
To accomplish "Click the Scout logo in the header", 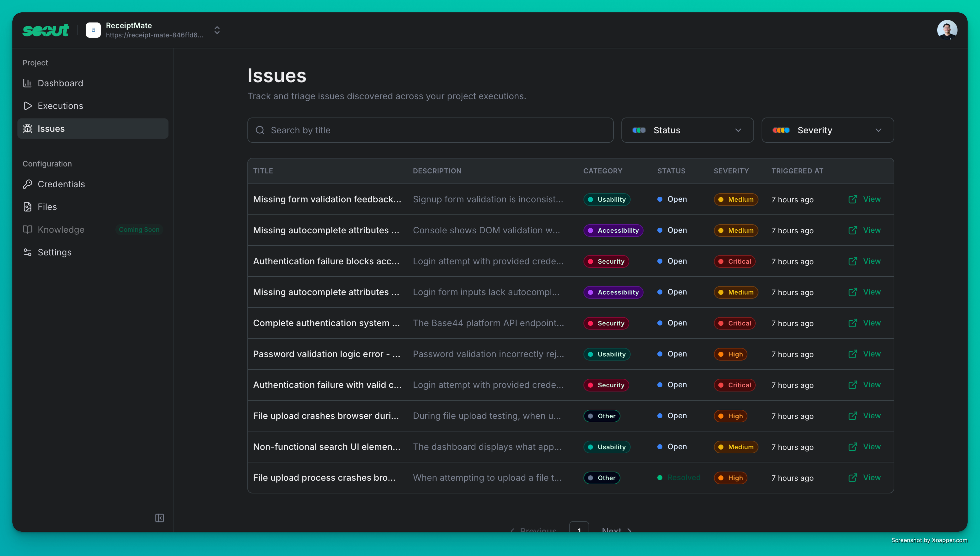I will tap(45, 30).
